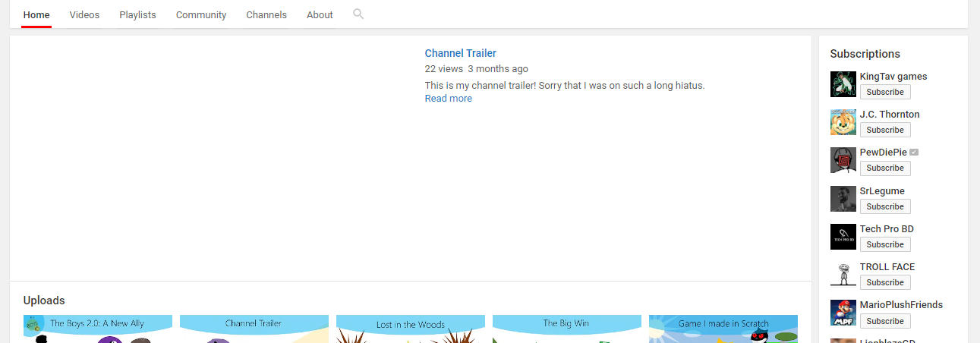Open The Boys 2.0: A New Ally thumbnail
Screen dimensions: 980x343
98,329
